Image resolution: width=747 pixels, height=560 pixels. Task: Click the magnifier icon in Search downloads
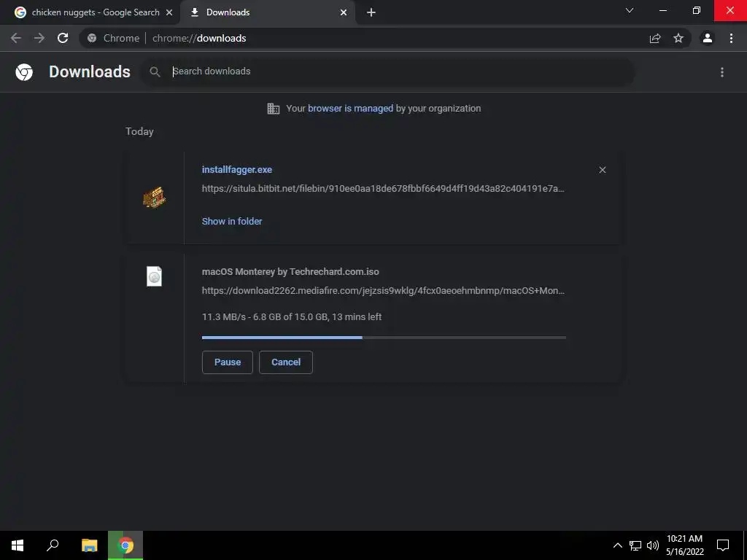(x=155, y=71)
